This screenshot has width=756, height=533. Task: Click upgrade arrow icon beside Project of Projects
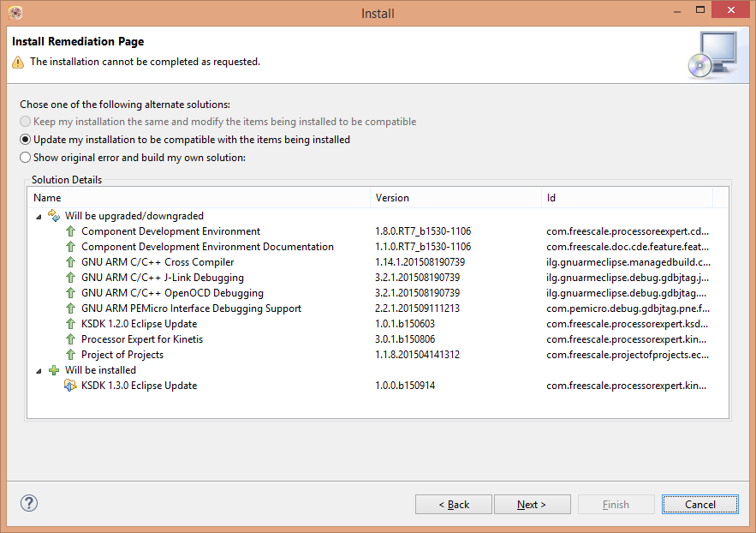tap(71, 355)
